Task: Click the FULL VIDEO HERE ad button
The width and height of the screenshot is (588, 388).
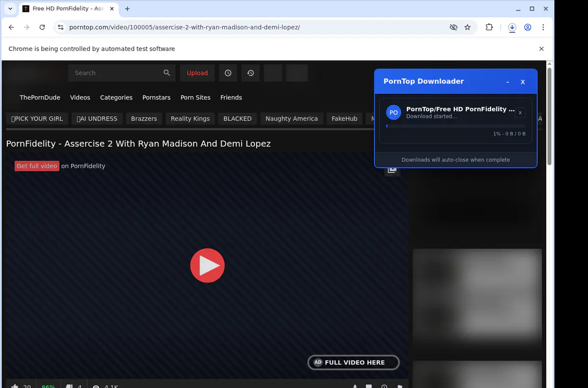Action: point(353,362)
